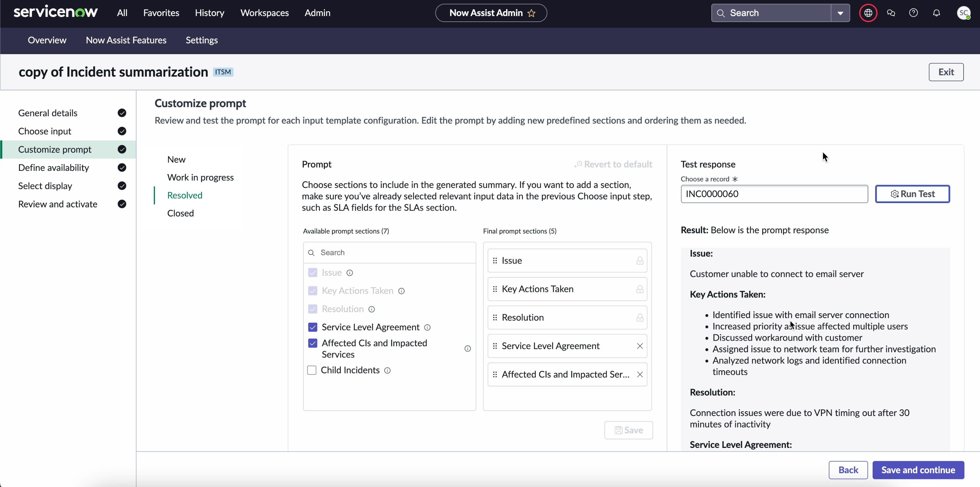Expand the search scope dropdown arrow
Viewport: 980px width, 487px height.
840,13
